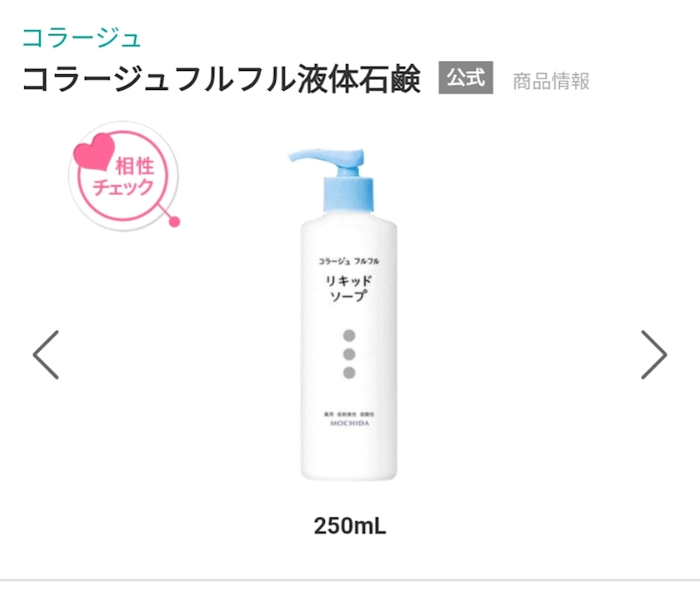Click the middle gray dot on bottle
Viewport: 700px width, 592px height.
coord(349,354)
